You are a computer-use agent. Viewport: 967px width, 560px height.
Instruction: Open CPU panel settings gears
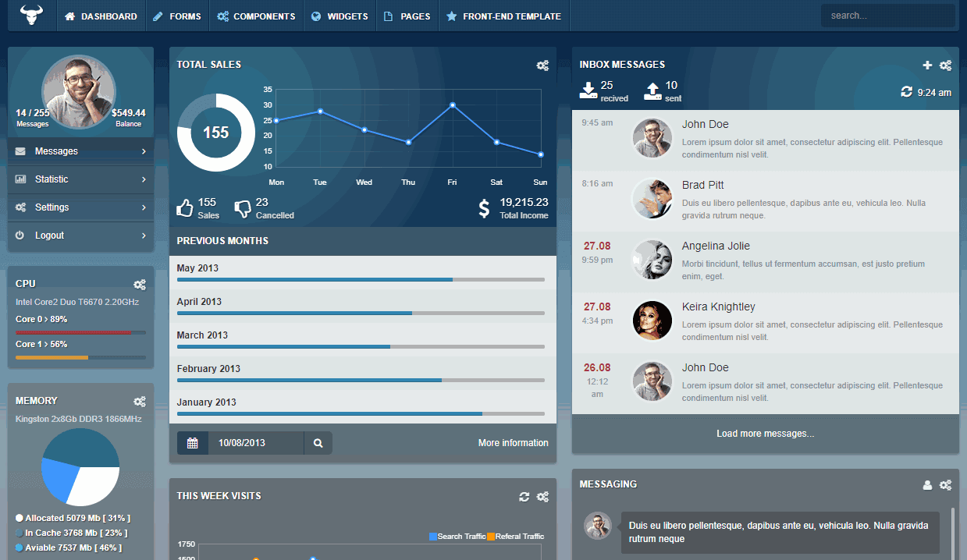[x=140, y=285]
